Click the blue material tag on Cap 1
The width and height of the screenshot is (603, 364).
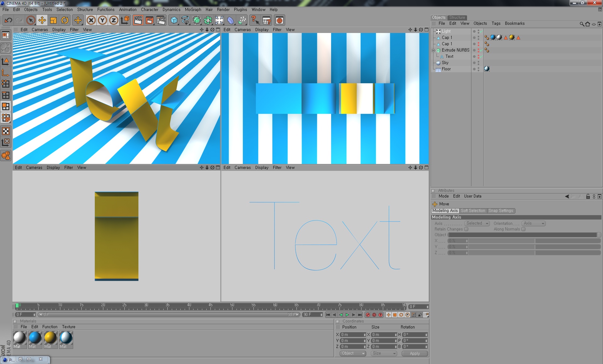493,37
